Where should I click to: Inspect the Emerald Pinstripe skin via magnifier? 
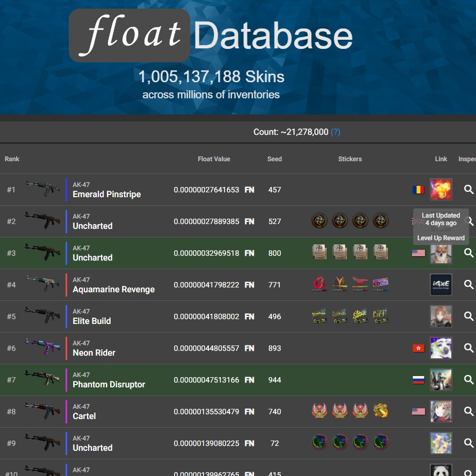(468, 190)
